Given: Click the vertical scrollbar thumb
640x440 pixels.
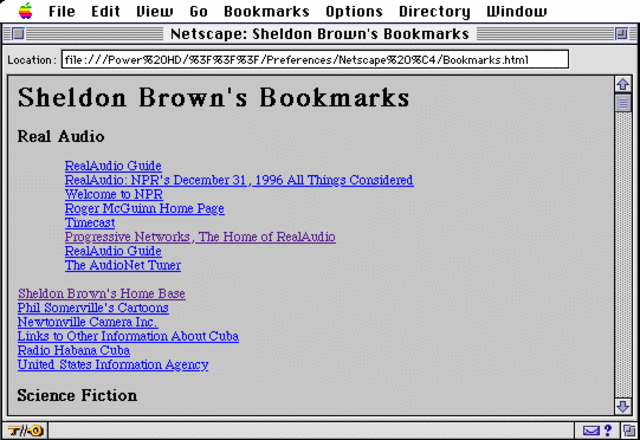Looking at the screenshot, I should (x=622, y=103).
